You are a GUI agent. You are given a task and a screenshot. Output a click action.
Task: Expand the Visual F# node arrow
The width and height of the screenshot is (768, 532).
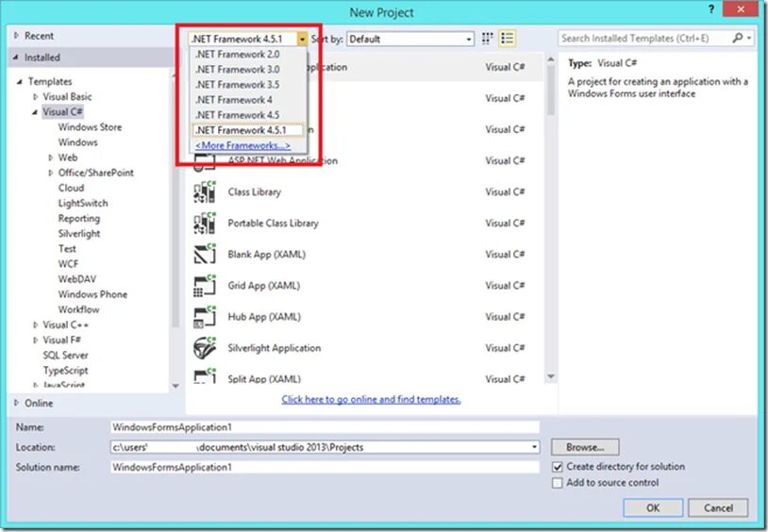(x=35, y=340)
